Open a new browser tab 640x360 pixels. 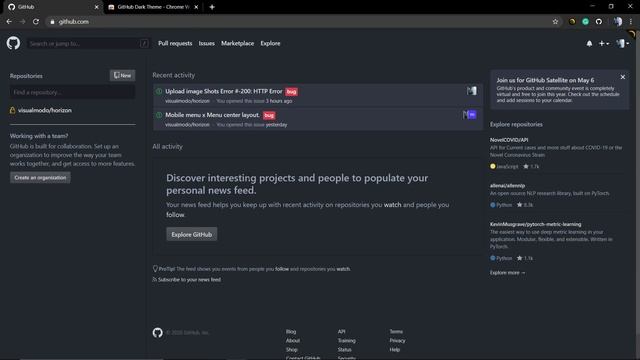[x=212, y=7]
